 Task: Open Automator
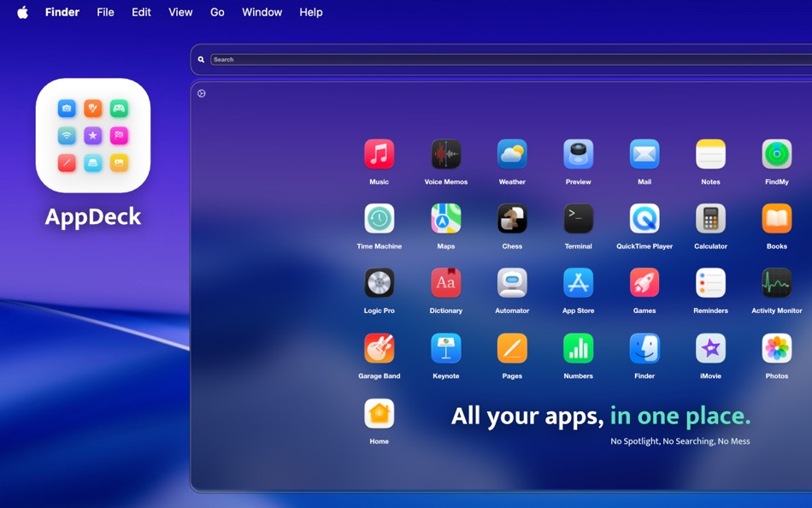tap(511, 282)
